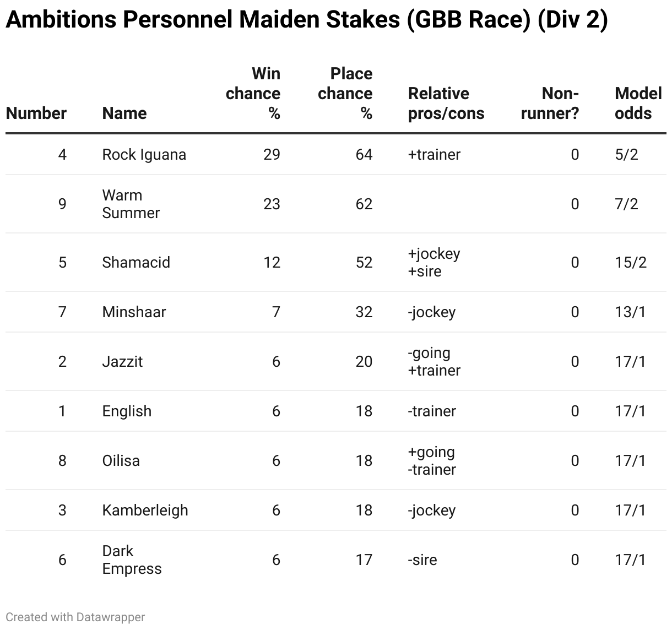Click the Relative pros/cons header
The image size is (672, 630).
tap(446, 104)
